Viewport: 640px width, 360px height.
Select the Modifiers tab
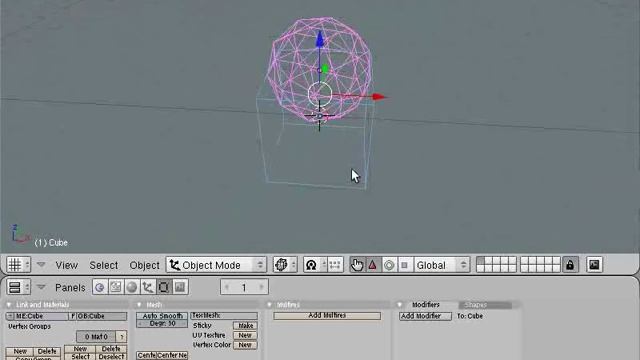426,305
